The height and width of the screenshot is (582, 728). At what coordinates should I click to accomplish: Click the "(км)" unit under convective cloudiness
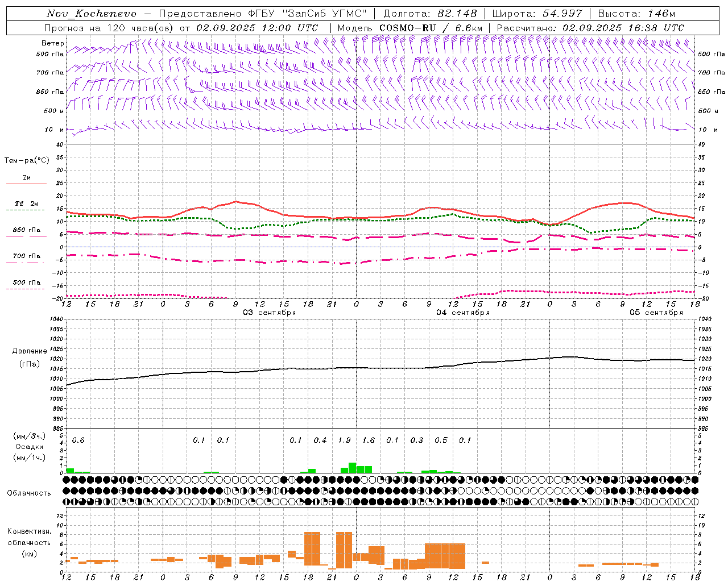(x=29, y=554)
